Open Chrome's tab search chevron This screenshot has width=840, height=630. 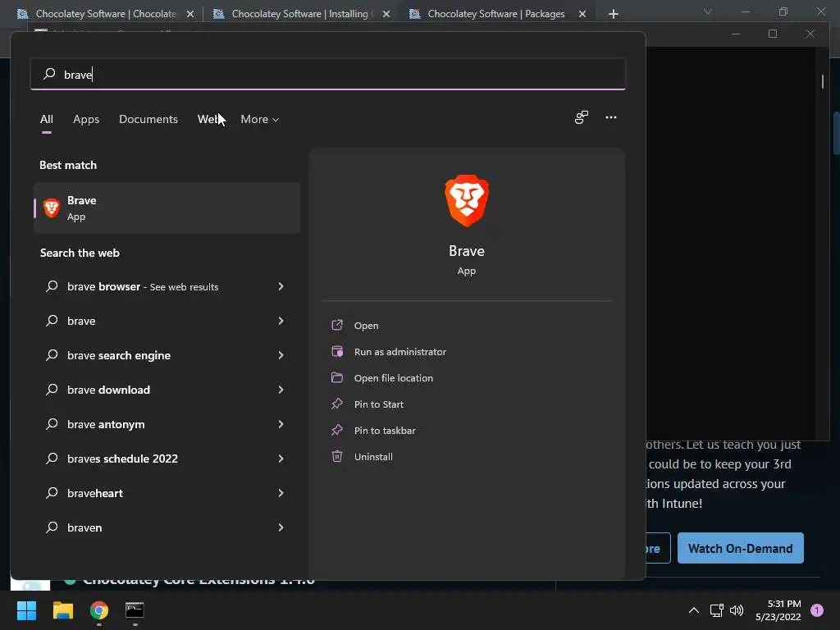[708, 11]
